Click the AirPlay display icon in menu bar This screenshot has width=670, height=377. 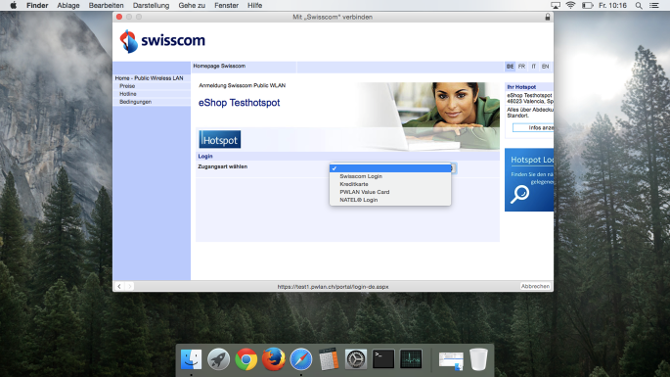coord(555,6)
